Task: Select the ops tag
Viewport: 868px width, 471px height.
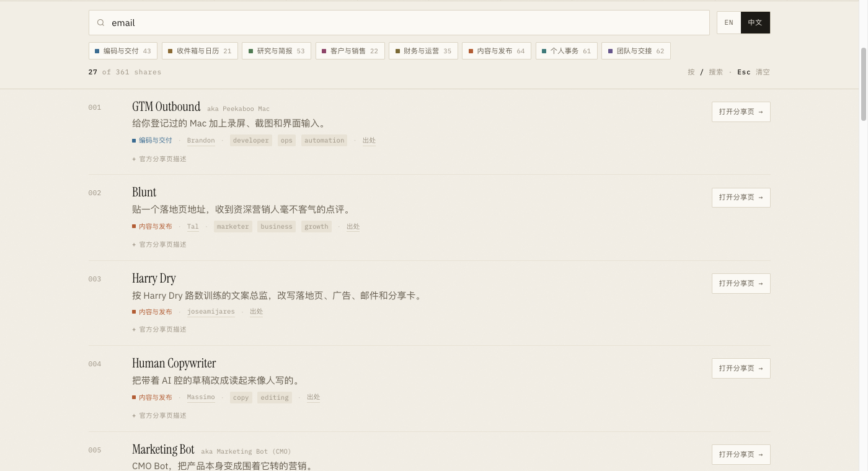Action: [x=286, y=141]
